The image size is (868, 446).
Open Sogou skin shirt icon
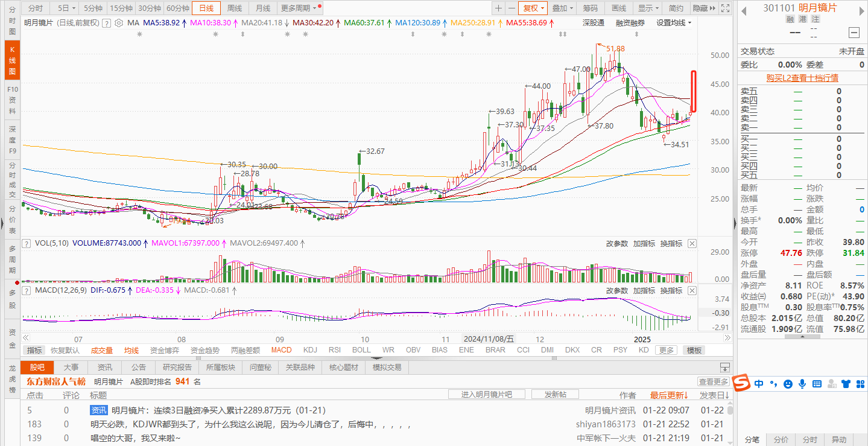(846, 383)
